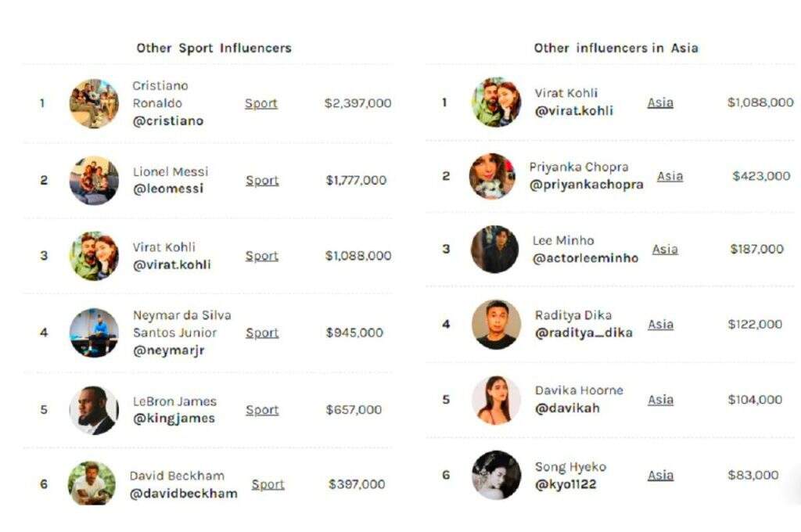Click the Sport link beside Cristiano Ronaldo

(x=261, y=103)
